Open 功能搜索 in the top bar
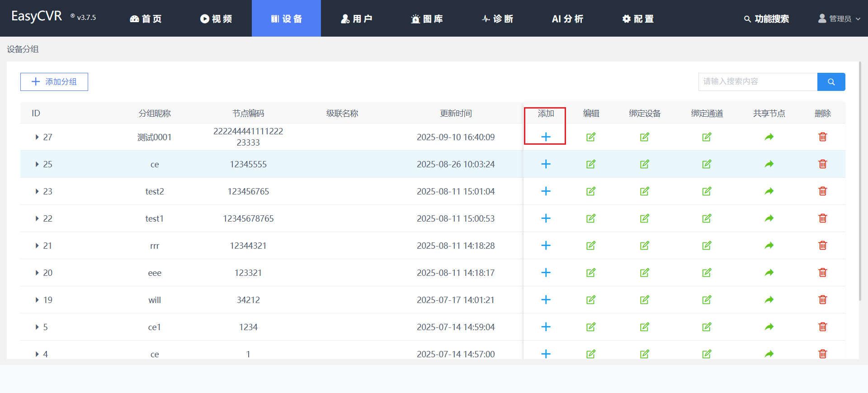 [766, 19]
